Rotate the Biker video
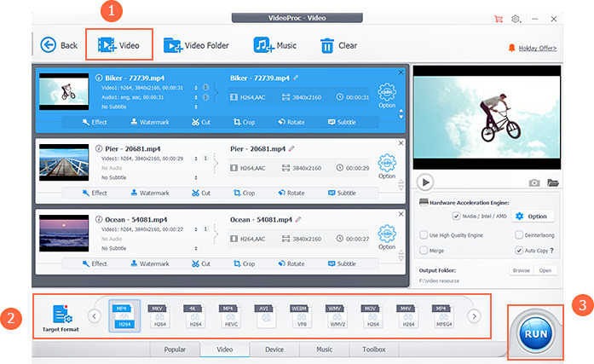This screenshot has width=594, height=364. [291, 122]
